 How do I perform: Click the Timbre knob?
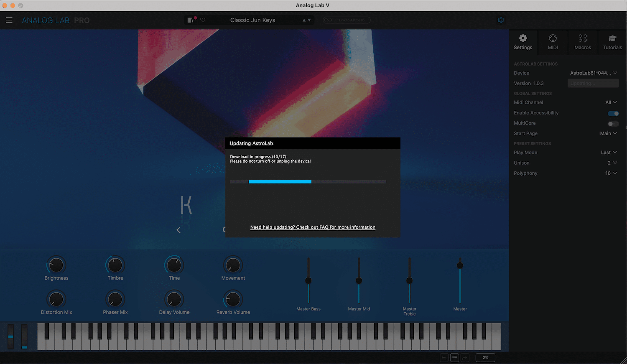click(x=115, y=265)
